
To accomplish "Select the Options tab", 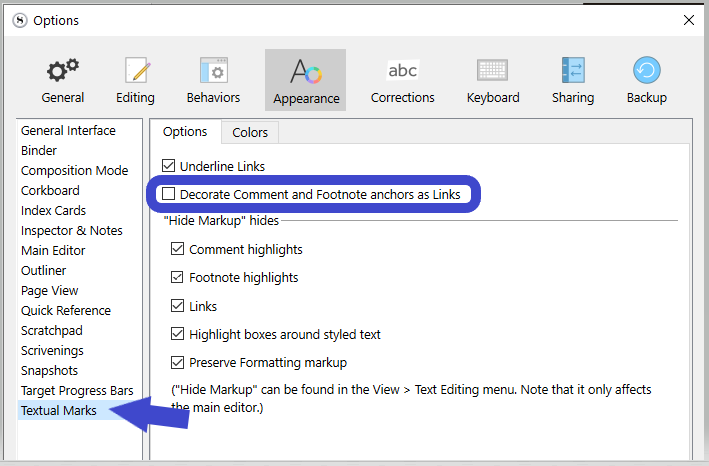I will pos(185,132).
